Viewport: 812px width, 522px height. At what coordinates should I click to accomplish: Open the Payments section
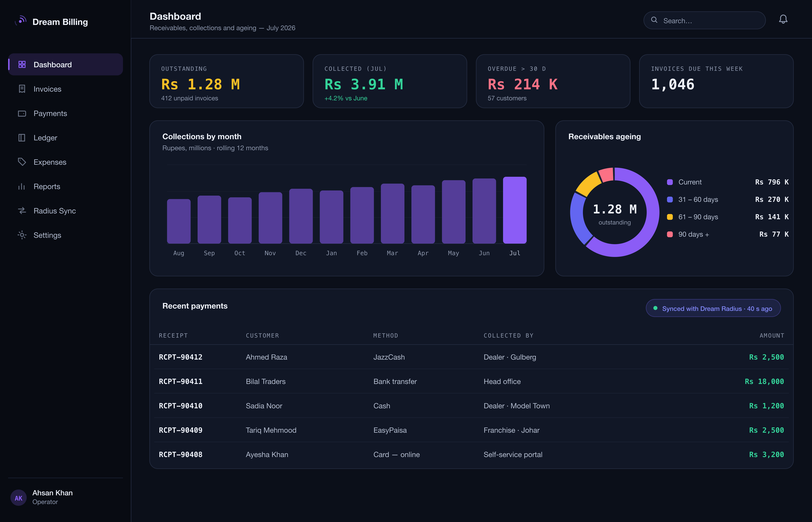[66, 113]
